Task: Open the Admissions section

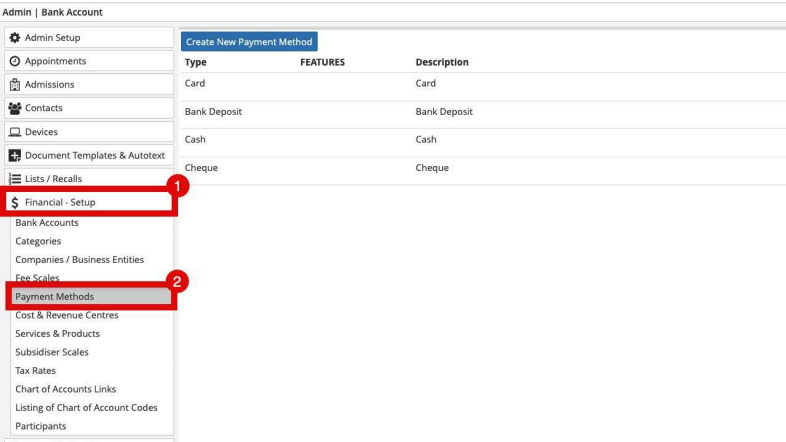Action: [x=89, y=85]
